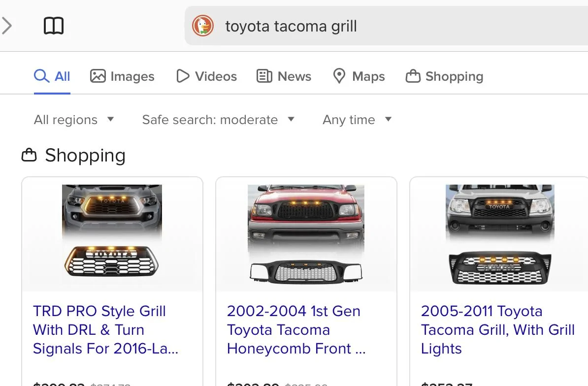Click the DuckDuckGo logo in address bar
Image resolution: width=588 pixels, height=386 pixels.
203,26
